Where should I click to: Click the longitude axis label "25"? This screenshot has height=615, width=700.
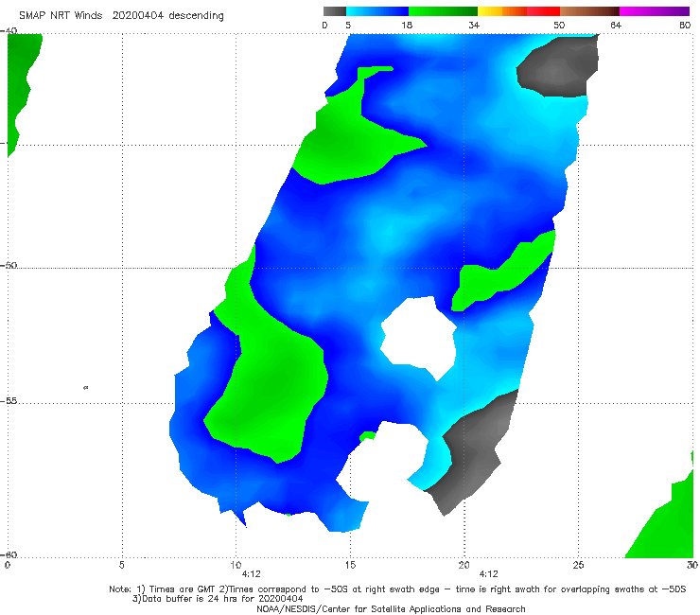[x=578, y=566]
